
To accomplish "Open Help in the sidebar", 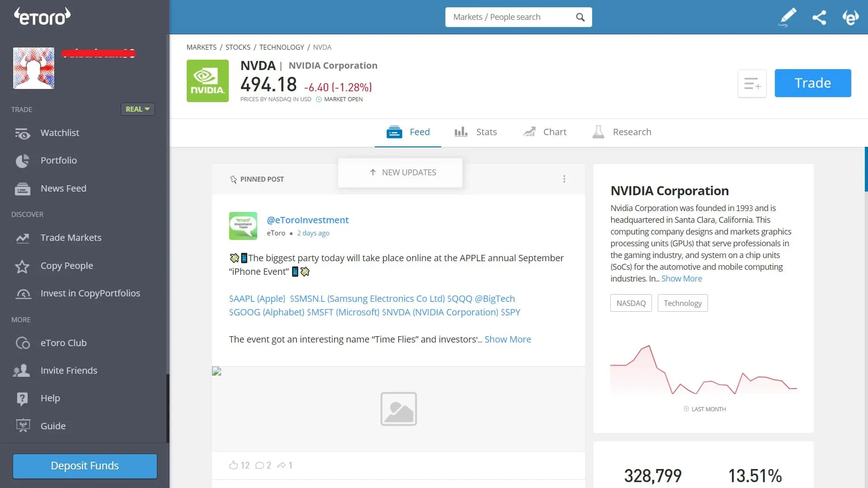I will click(x=50, y=398).
